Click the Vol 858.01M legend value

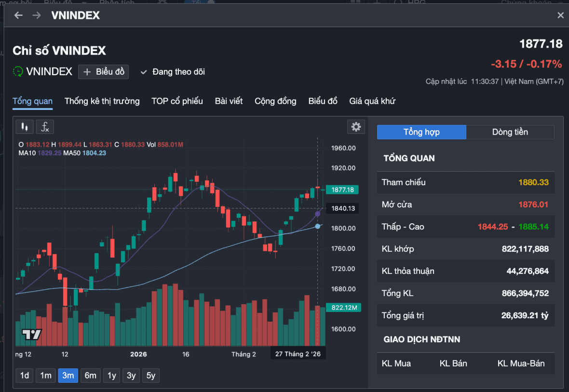tap(170, 145)
